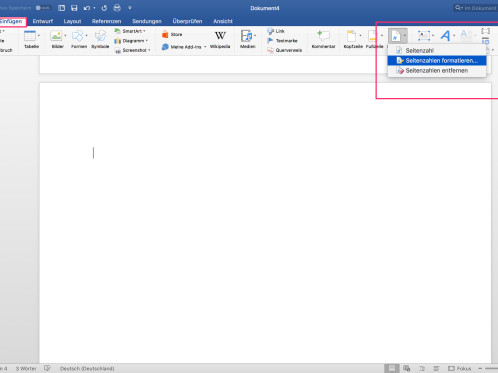Image resolution: width=498 pixels, height=373 pixels.
Task: Click the Save floppy disk icon
Action: tap(74, 8)
